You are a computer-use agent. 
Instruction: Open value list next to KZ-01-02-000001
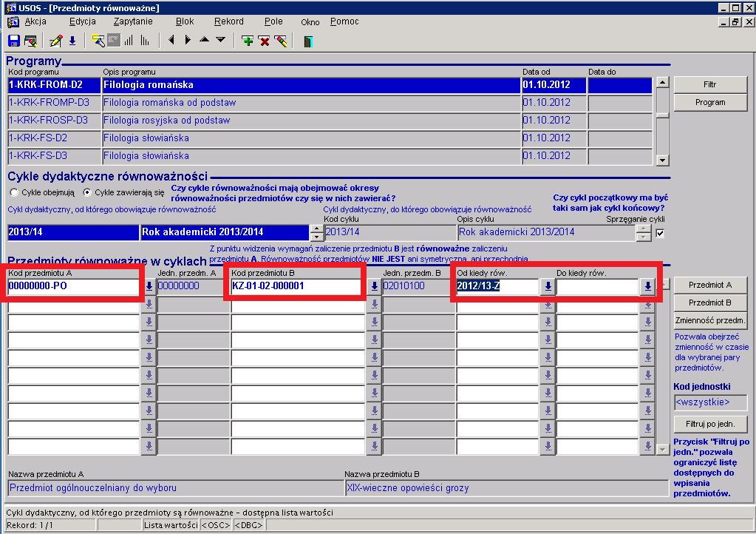[x=374, y=286]
